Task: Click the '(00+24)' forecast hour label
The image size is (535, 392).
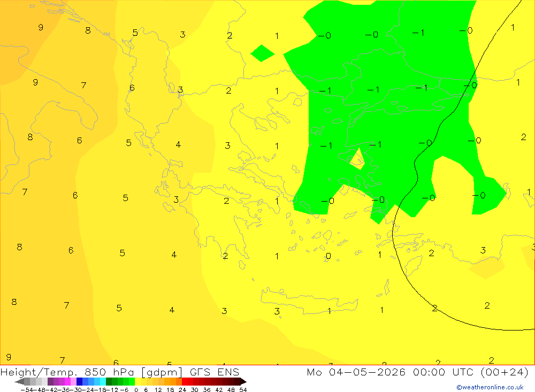Action: pos(505,372)
